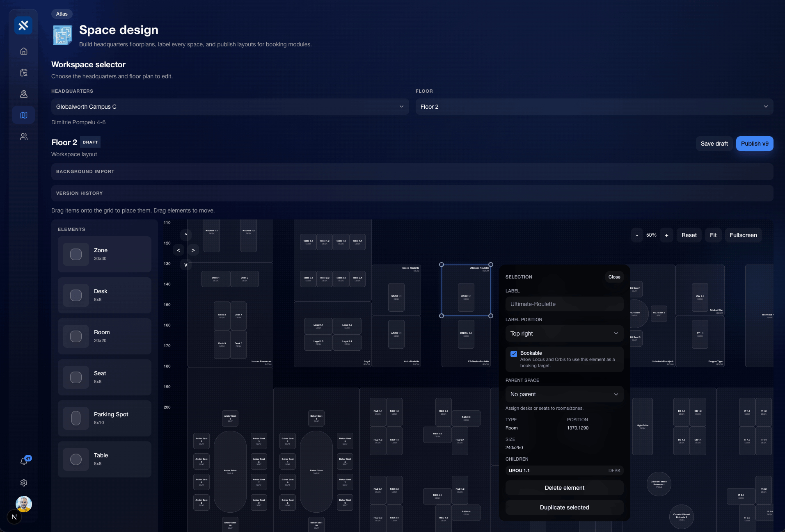Click the Fullscreen button

pos(743,235)
